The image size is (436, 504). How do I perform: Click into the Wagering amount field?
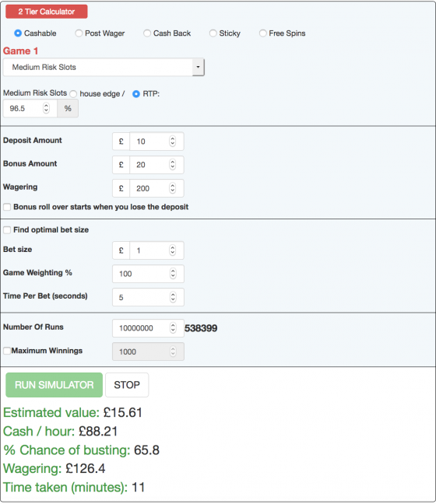156,188
